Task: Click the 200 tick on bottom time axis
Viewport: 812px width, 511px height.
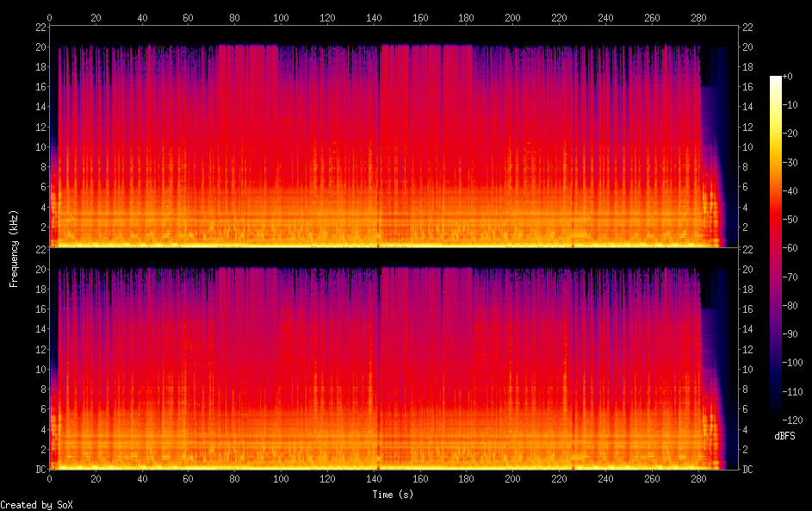Action: click(513, 477)
